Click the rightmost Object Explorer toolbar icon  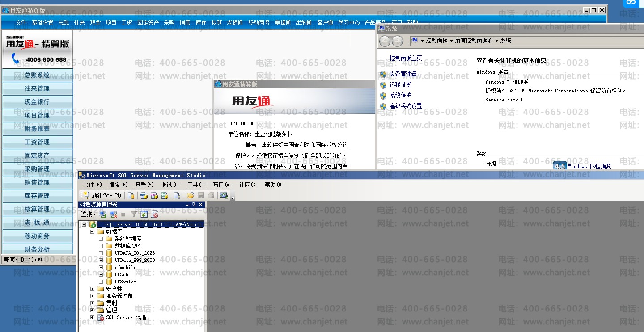click(x=154, y=214)
